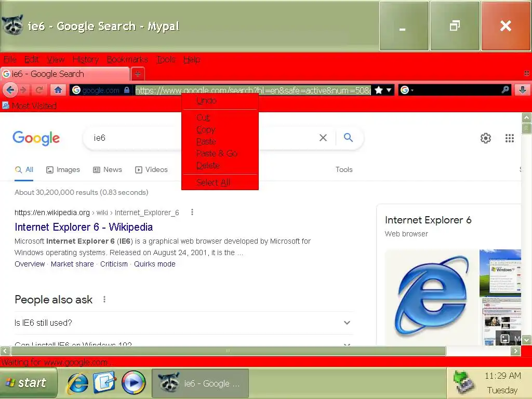
Task: Open Google settings gear icon
Action: (486, 138)
